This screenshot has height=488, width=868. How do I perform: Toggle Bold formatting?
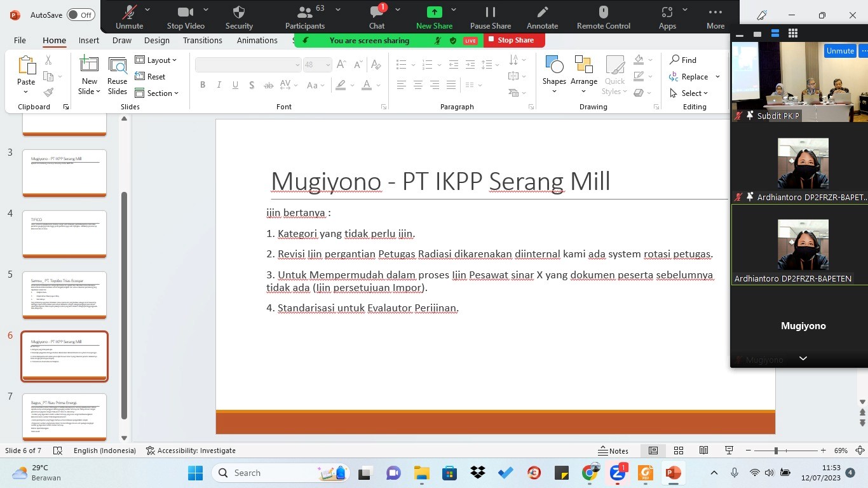tap(203, 85)
